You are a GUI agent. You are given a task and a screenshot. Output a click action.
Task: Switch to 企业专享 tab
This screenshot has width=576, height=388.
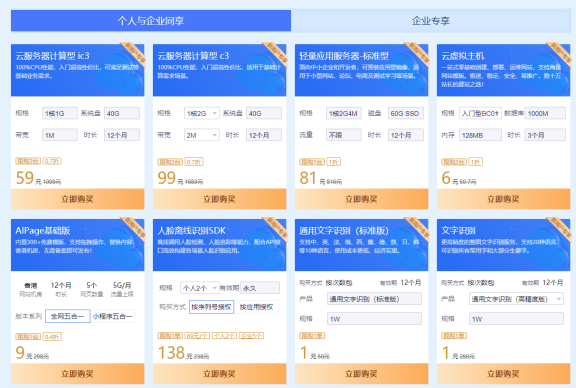tap(431, 21)
